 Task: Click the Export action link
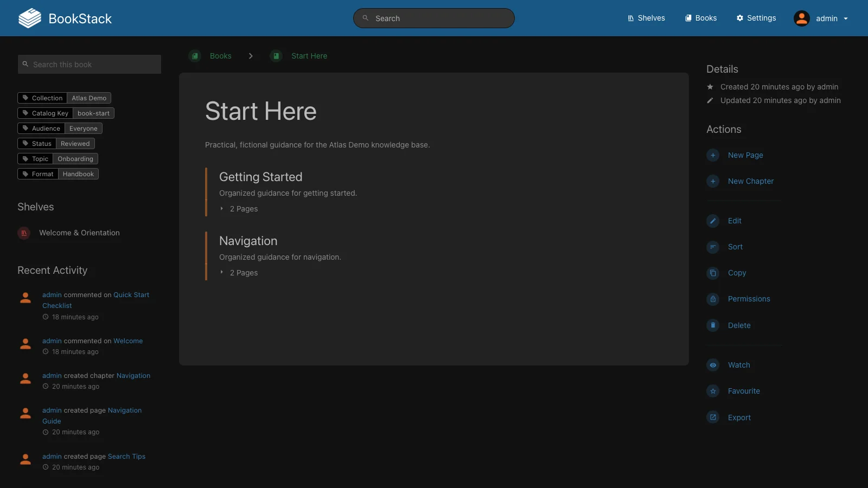click(739, 418)
